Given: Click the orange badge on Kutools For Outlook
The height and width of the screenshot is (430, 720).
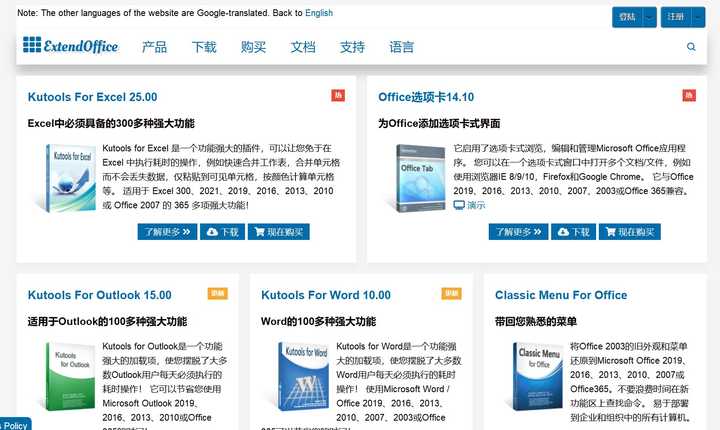Looking at the screenshot, I should point(218,294).
